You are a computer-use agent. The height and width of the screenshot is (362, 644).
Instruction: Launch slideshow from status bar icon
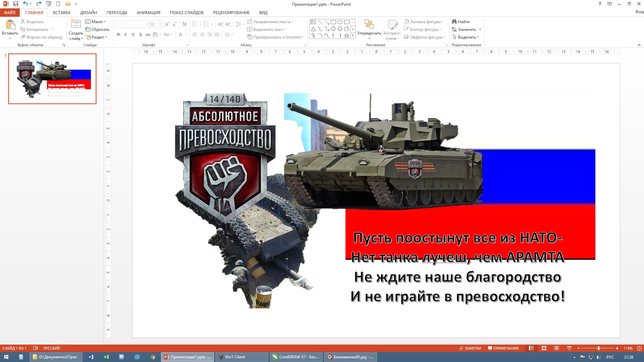(569, 348)
